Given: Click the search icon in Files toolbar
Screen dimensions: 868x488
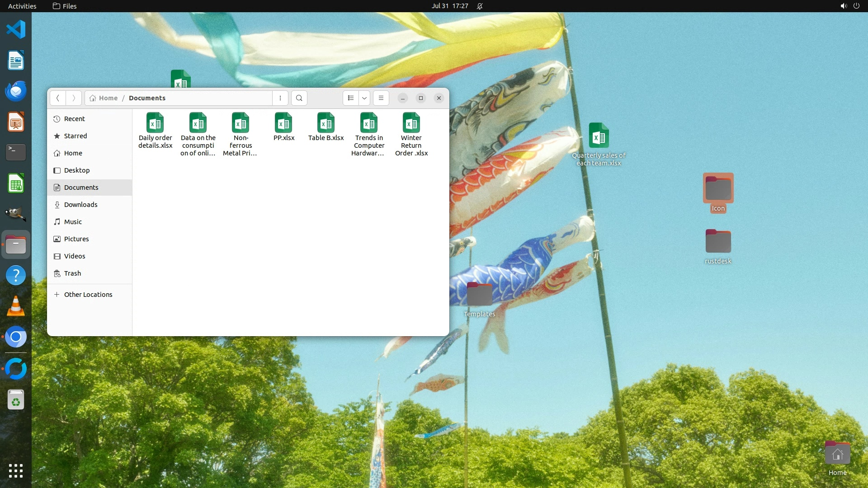Looking at the screenshot, I should pos(299,98).
